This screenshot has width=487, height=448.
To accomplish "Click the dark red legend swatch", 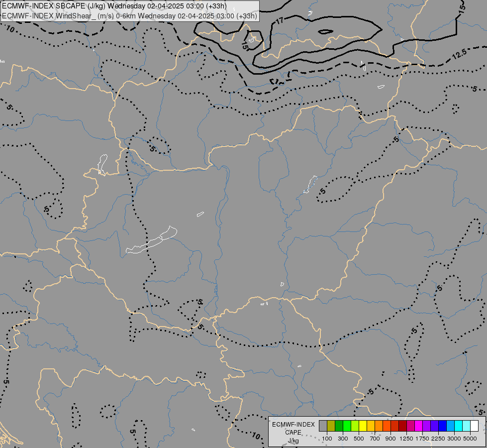I will click(x=403, y=426).
